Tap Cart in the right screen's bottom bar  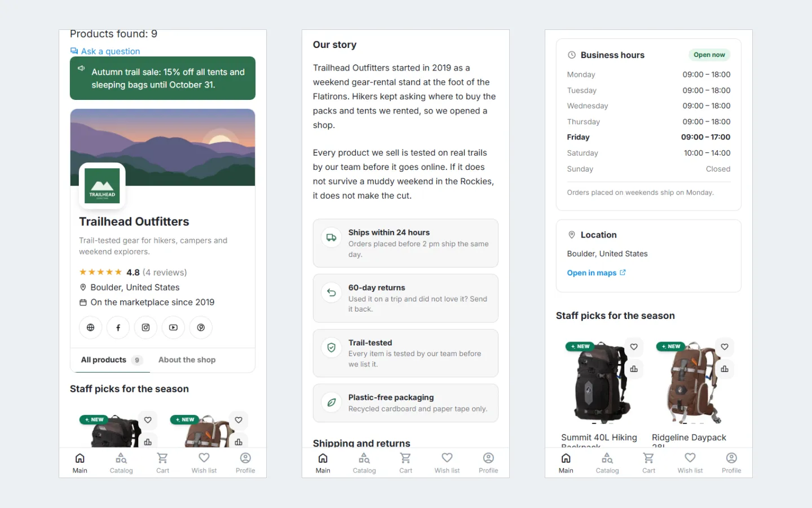[648, 463]
